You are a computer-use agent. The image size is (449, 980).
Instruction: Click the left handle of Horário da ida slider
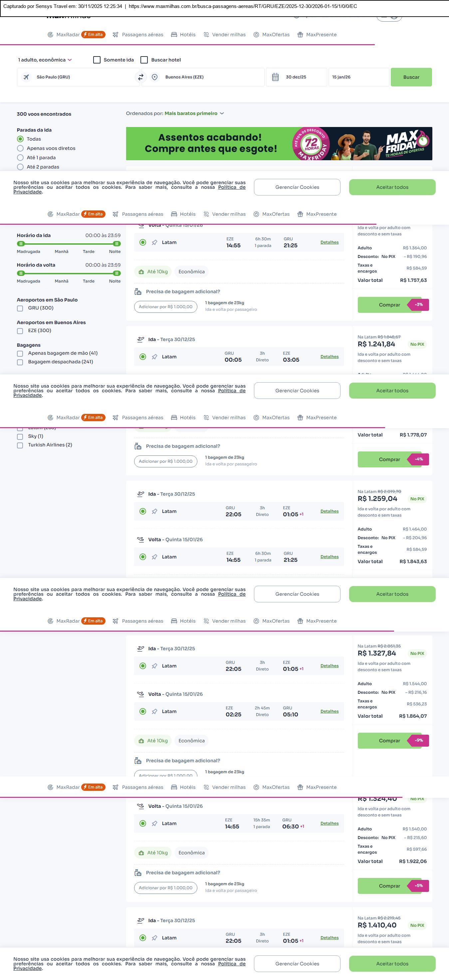21,243
